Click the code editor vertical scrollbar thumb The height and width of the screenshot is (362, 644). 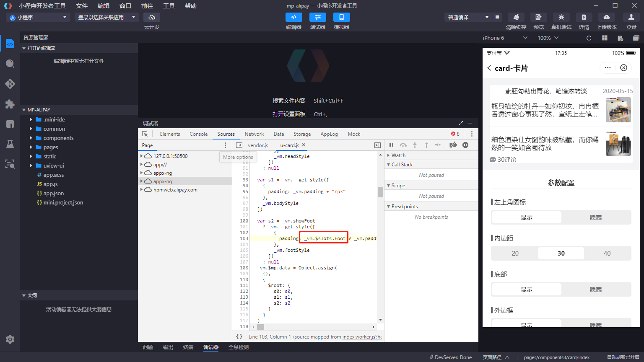pyautogui.click(x=380, y=192)
